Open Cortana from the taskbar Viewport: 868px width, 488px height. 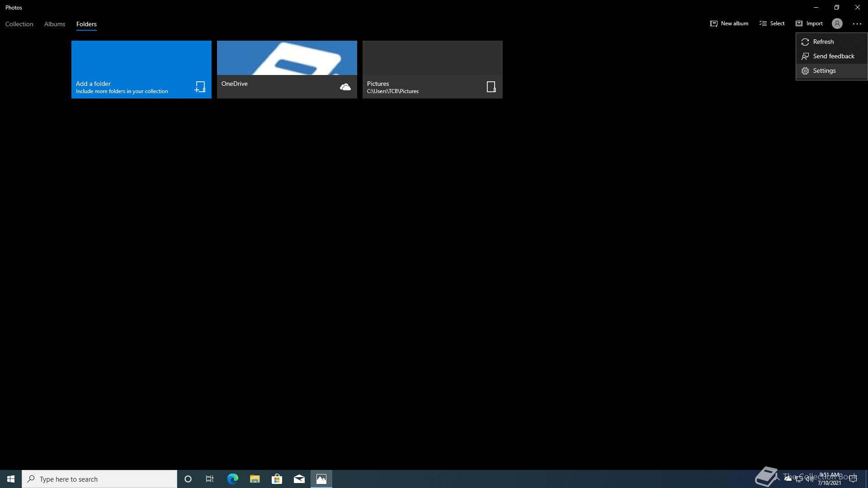(188, 479)
